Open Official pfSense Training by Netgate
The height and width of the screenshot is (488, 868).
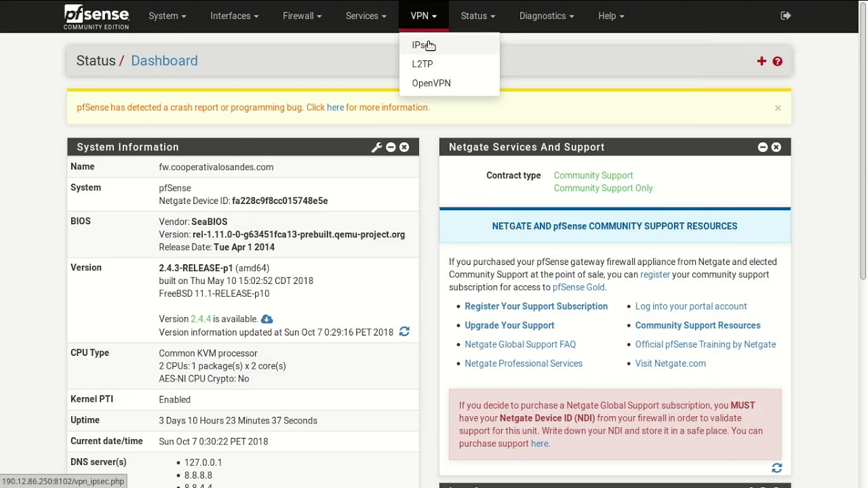(705, 344)
